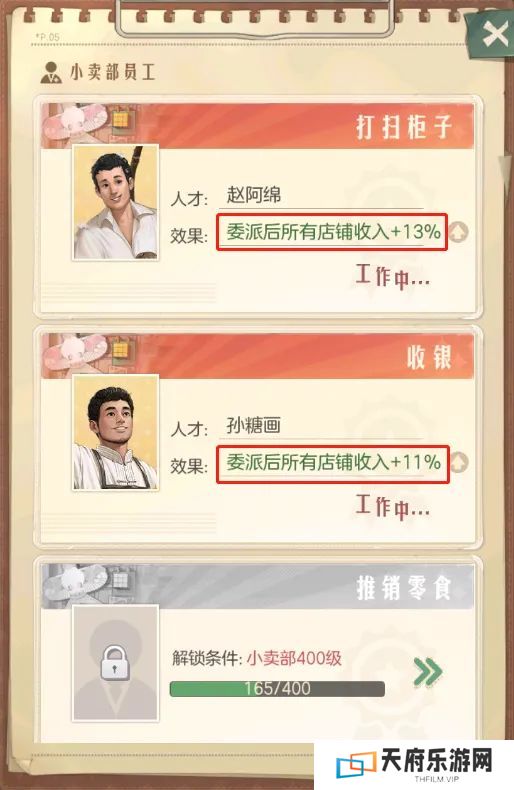Click the 天府乐游网 watermark logo

tap(414, 765)
